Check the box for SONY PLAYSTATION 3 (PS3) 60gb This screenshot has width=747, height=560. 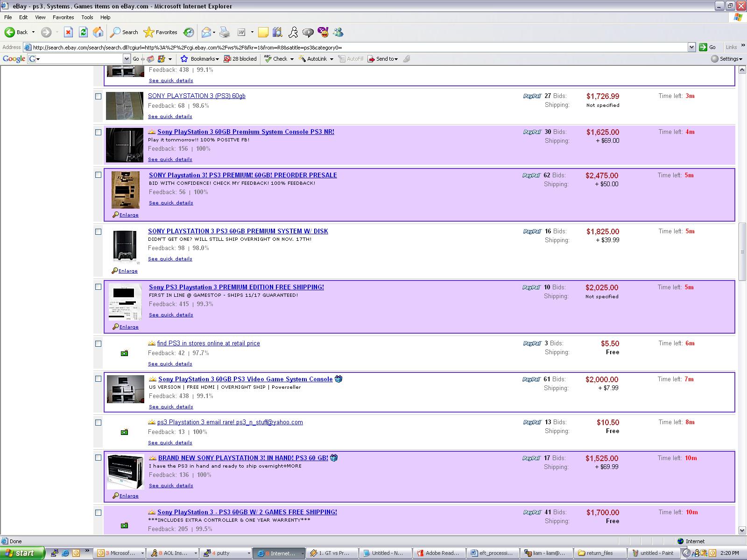98,96
